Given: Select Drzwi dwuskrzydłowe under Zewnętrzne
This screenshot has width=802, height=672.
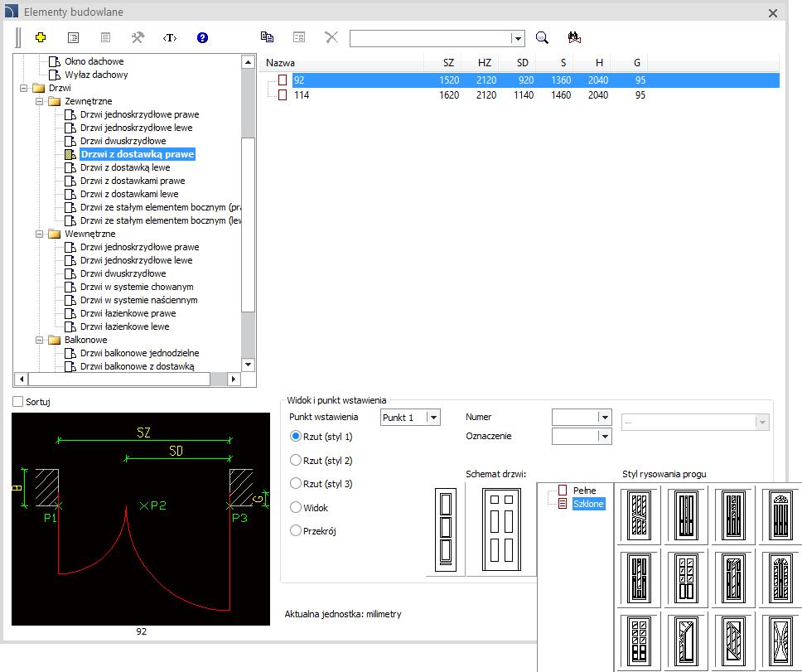Looking at the screenshot, I should [123, 141].
